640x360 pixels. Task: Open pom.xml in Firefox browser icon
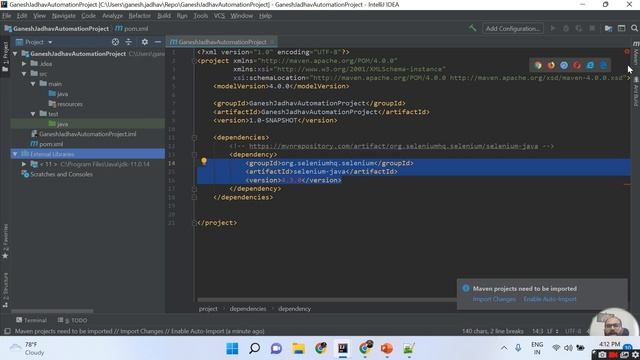(x=551, y=65)
